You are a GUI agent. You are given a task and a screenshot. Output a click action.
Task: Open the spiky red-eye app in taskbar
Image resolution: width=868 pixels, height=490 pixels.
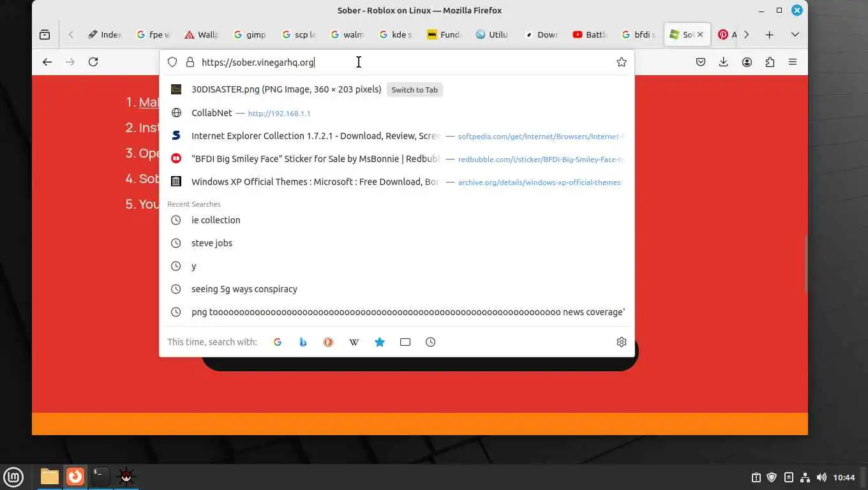126,477
